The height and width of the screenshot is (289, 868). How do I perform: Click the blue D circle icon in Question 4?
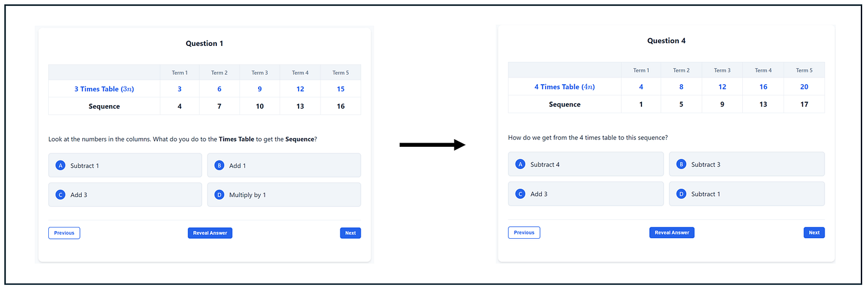(681, 193)
